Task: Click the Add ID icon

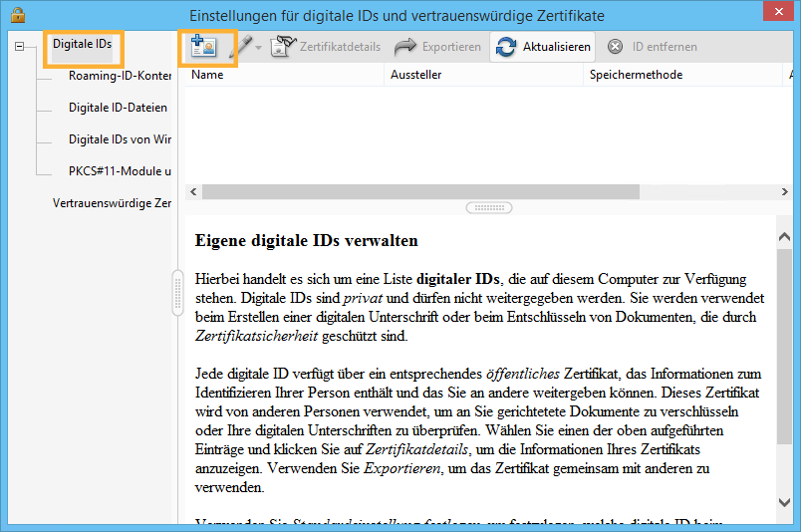Action: coord(204,47)
